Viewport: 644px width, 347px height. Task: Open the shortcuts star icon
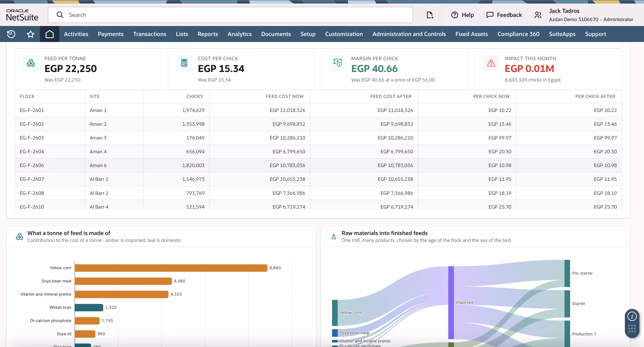coord(30,34)
